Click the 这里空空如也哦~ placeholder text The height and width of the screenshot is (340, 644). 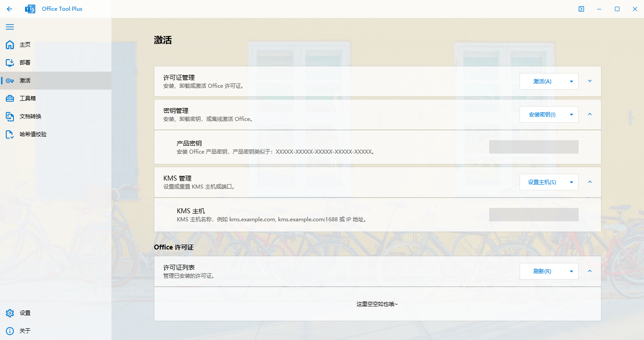coord(377,304)
